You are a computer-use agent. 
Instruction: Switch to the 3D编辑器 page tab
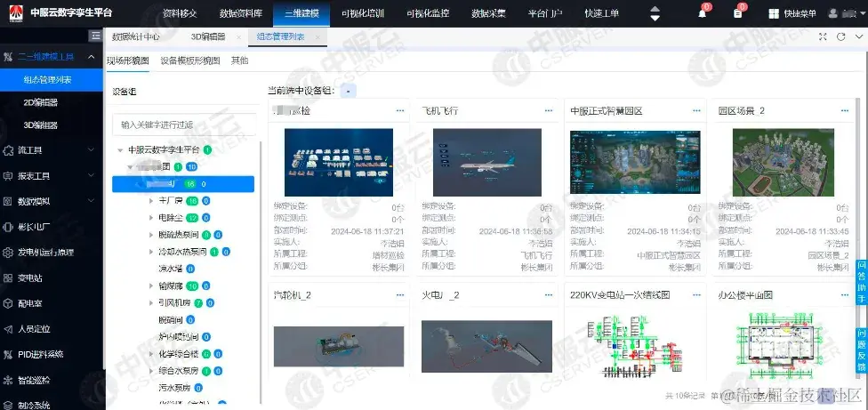(207, 37)
